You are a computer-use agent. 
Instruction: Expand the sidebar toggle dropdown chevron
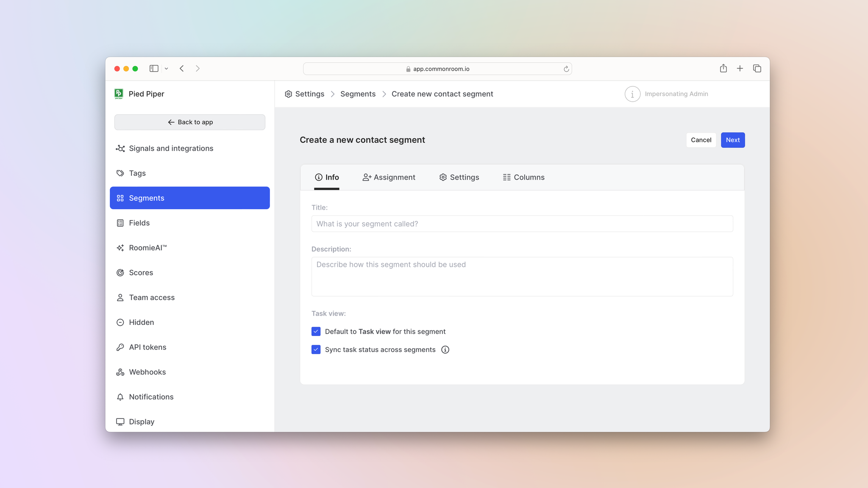pos(167,69)
